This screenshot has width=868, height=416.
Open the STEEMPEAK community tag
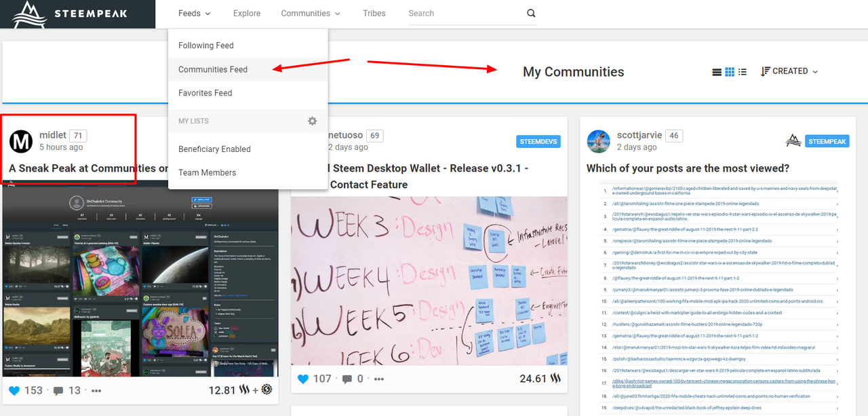coord(827,142)
